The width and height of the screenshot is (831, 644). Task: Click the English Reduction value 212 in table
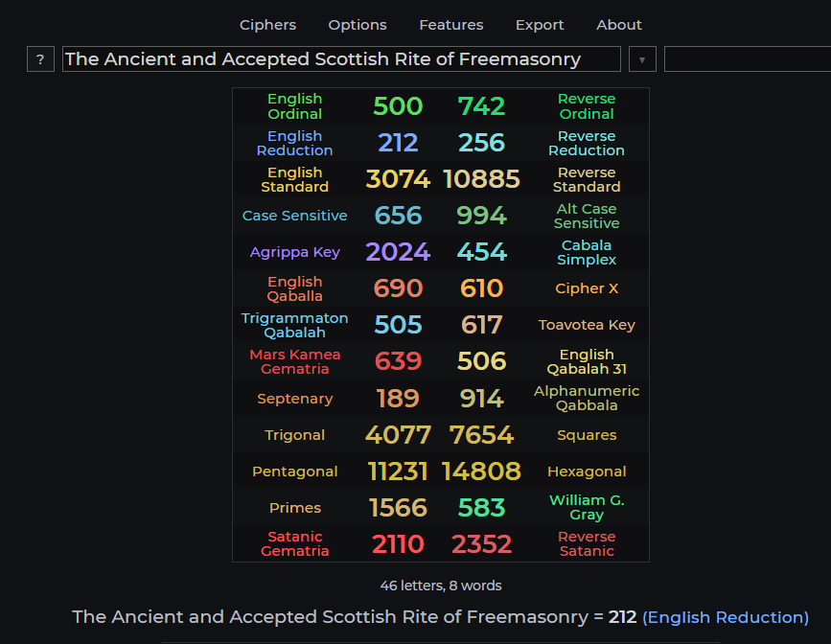pyautogui.click(x=398, y=143)
